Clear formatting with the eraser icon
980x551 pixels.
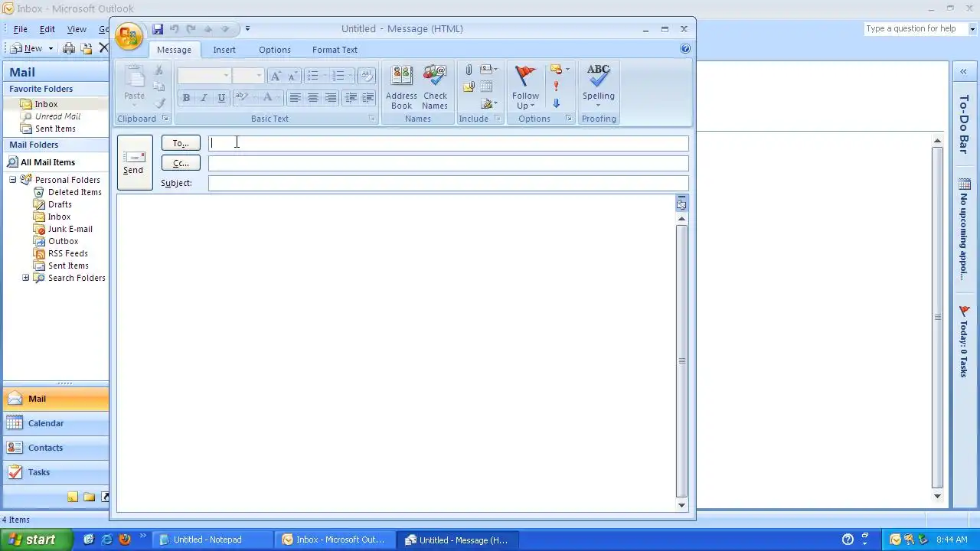(x=366, y=75)
